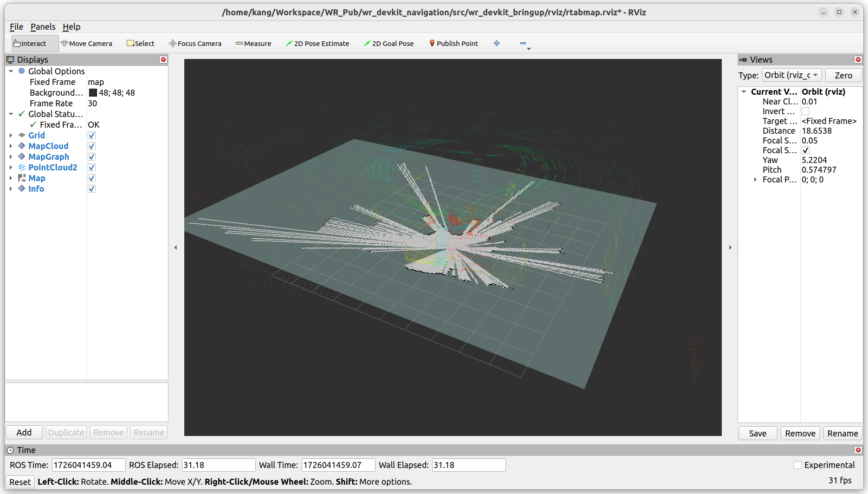The height and width of the screenshot is (494, 868).
Task: Open the view Type dropdown showing Orbit
Action: click(x=792, y=75)
